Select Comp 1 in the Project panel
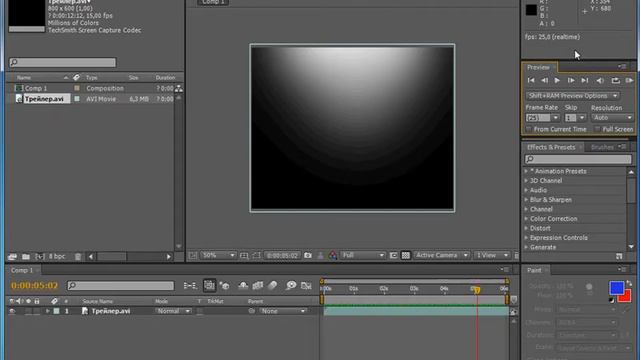Viewport: 640px width, 360px height. pyautogui.click(x=36, y=88)
